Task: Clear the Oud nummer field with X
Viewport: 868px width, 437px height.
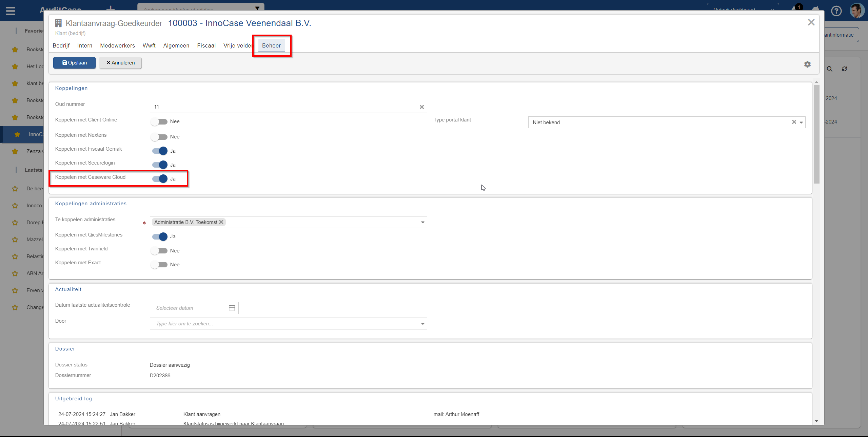Action: point(421,107)
